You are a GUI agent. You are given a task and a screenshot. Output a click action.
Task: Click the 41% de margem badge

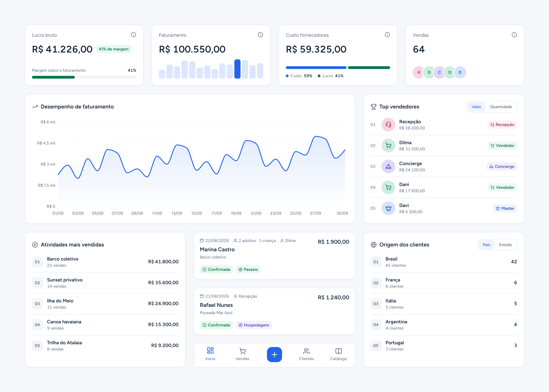(114, 49)
